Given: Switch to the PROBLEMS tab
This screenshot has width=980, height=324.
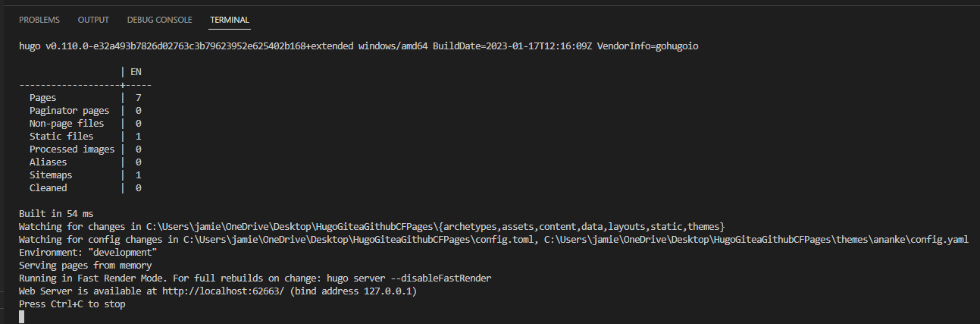Looking at the screenshot, I should (x=39, y=20).
